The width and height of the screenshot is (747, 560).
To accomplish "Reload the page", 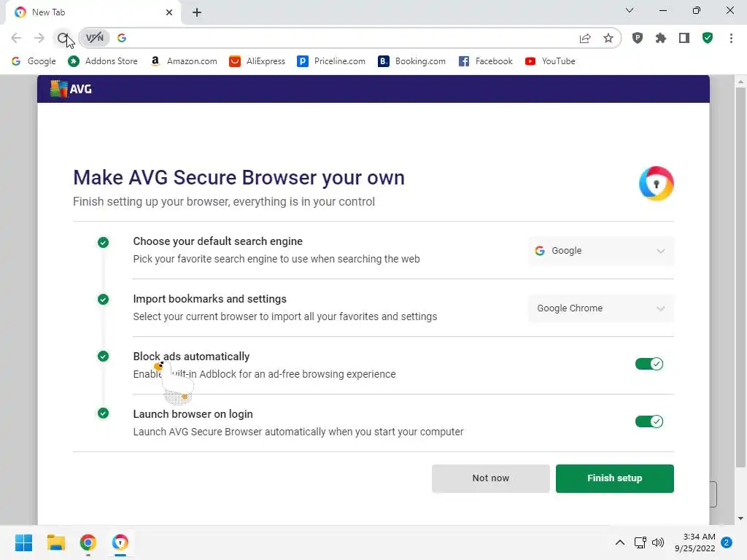I will tap(63, 38).
